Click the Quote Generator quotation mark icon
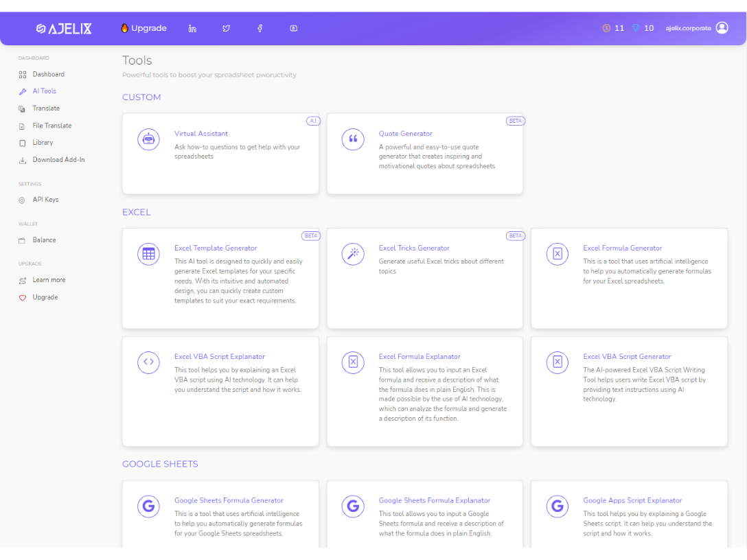Image resolution: width=747 pixels, height=560 pixels. 353,139
